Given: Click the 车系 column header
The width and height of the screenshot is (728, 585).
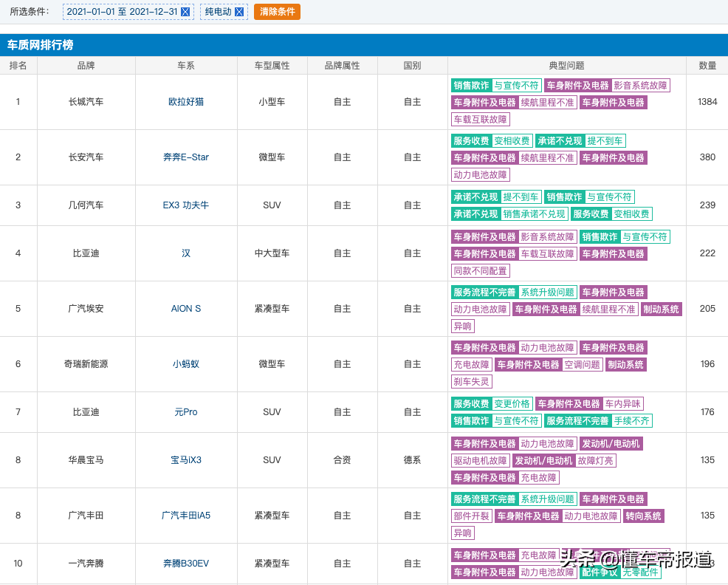Looking at the screenshot, I should click(x=186, y=66).
